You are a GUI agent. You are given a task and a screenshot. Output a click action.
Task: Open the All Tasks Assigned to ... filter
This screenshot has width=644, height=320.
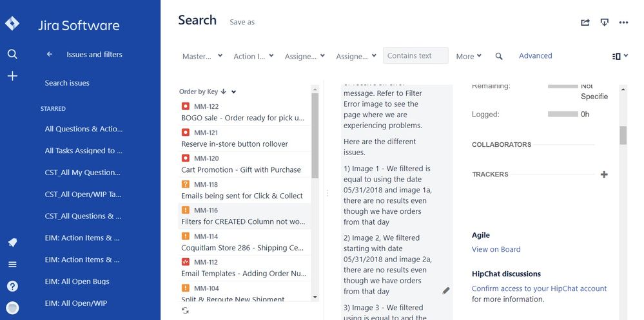pos(84,151)
